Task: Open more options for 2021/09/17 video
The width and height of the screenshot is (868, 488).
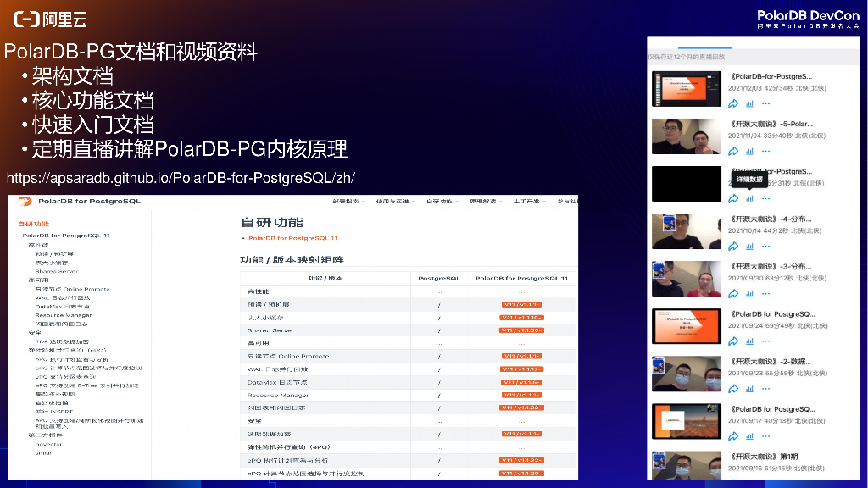Action: tap(765, 436)
